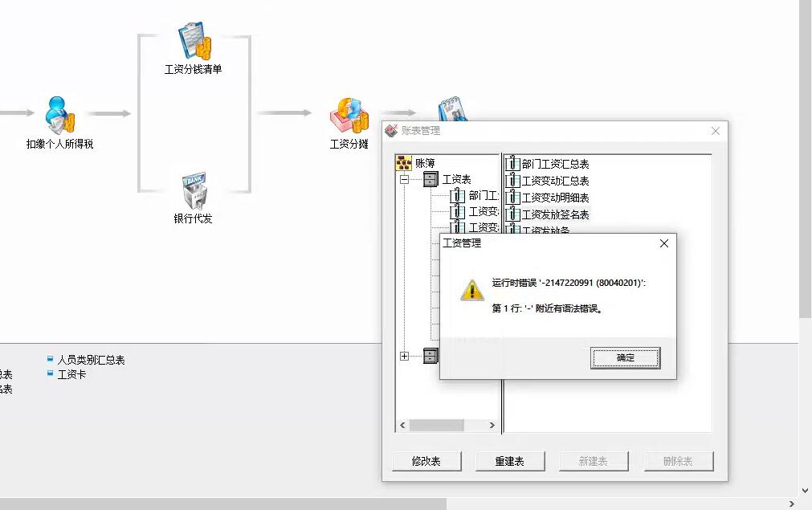Viewport: 812px width, 510px height.
Task: Click 确定 in the error dialog
Action: (626, 357)
